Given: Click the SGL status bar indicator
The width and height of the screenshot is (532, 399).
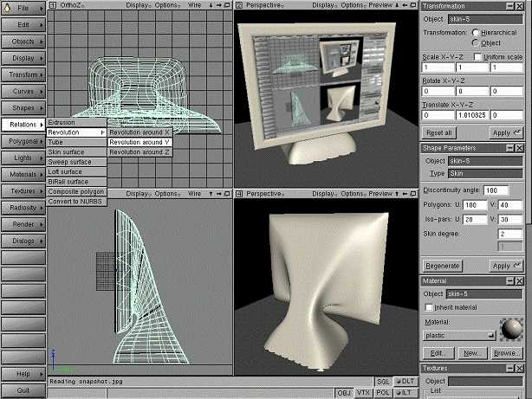Looking at the screenshot, I should [x=384, y=381].
